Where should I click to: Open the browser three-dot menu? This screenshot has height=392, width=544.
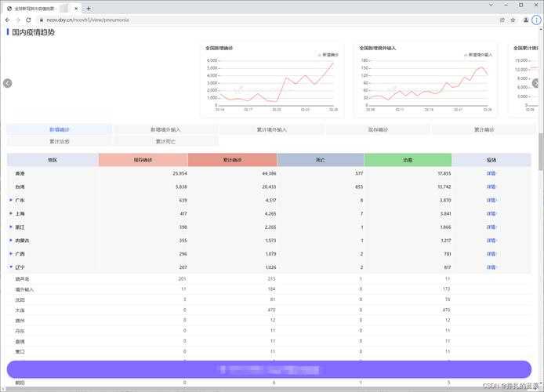point(536,20)
